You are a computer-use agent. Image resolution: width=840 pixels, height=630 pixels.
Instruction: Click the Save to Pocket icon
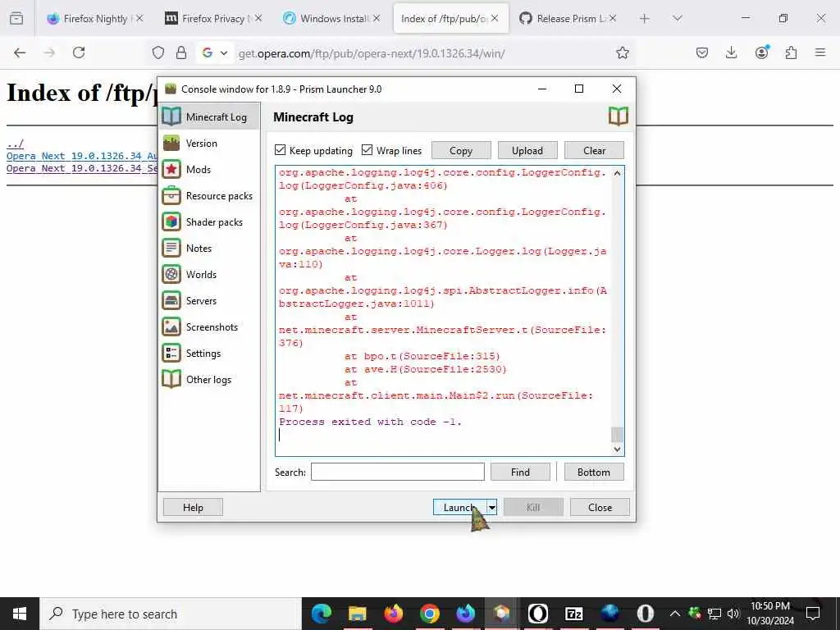point(702,52)
